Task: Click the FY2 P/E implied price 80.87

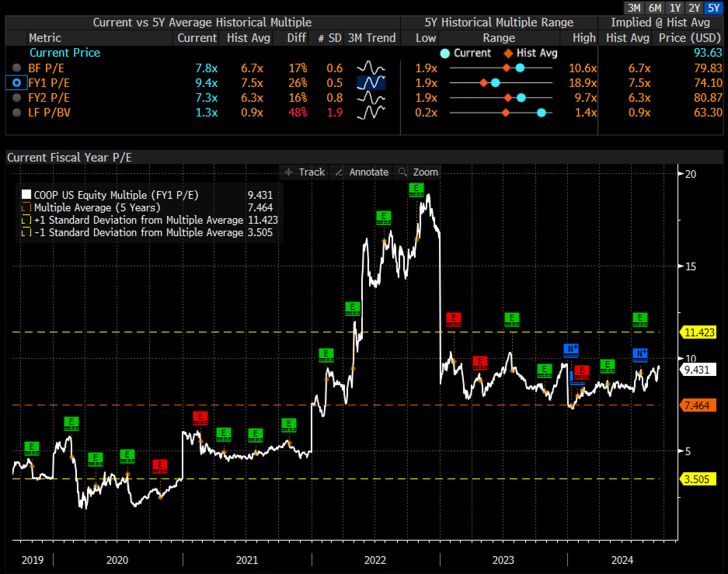Action: (708, 98)
